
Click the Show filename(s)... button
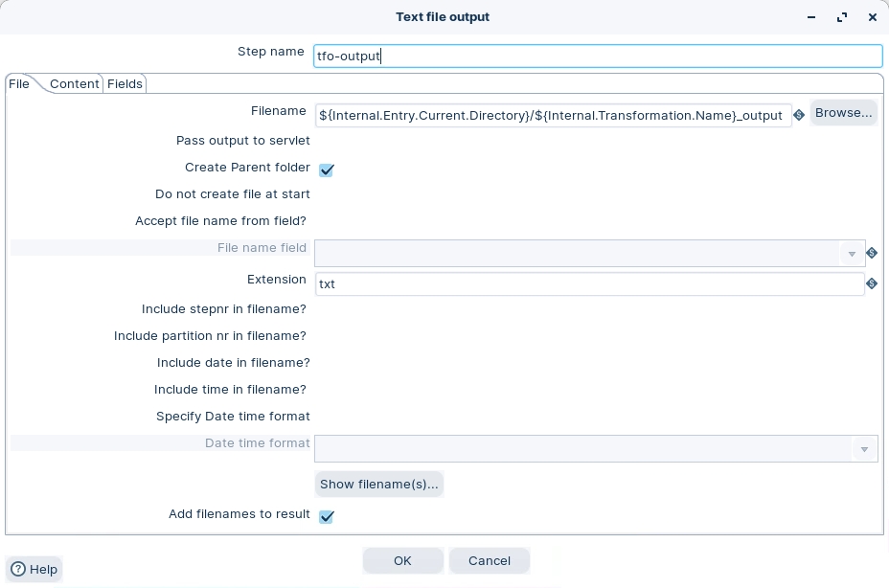coord(379,484)
